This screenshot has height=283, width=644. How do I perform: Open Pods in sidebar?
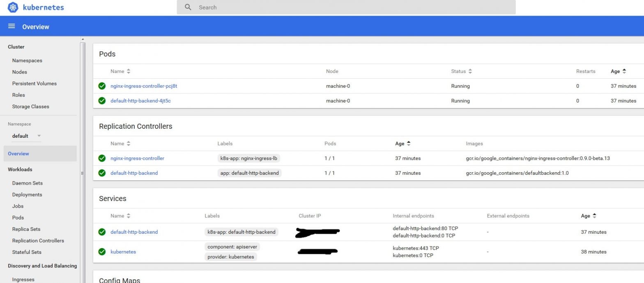click(18, 217)
